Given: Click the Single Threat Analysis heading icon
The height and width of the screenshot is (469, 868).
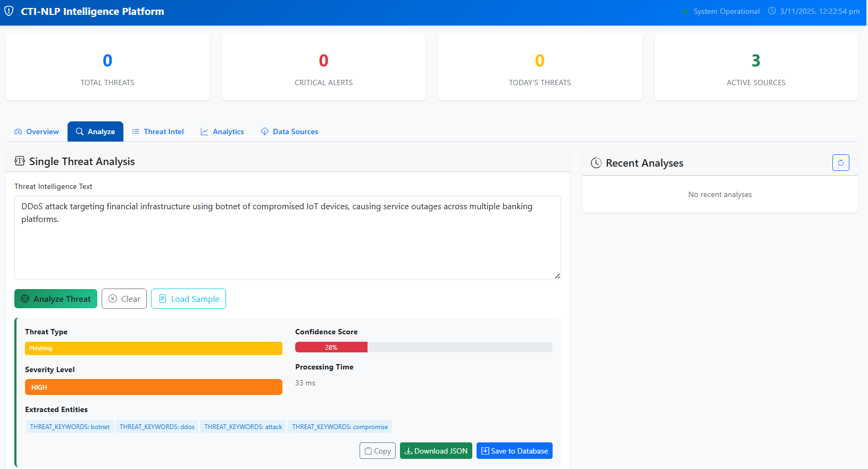Looking at the screenshot, I should (20, 161).
